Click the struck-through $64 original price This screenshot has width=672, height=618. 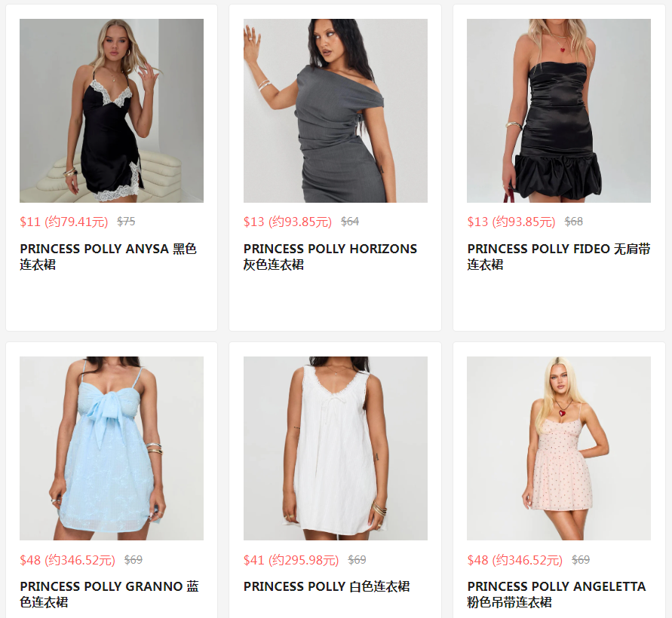350,222
